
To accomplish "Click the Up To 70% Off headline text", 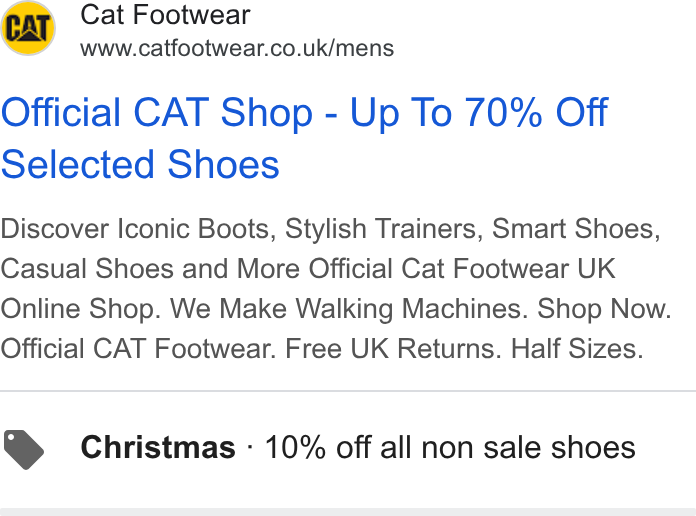I will coord(479,113).
